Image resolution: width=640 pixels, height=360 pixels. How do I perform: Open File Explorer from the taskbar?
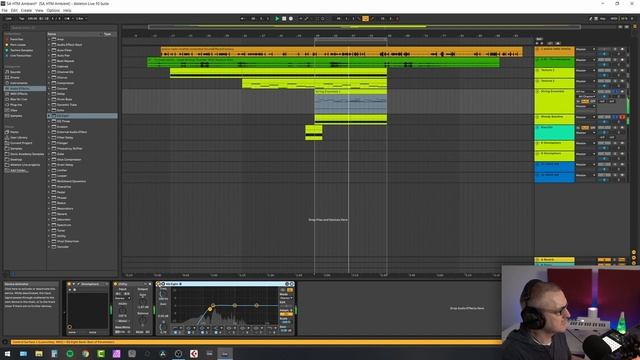pyautogui.click(x=39, y=353)
